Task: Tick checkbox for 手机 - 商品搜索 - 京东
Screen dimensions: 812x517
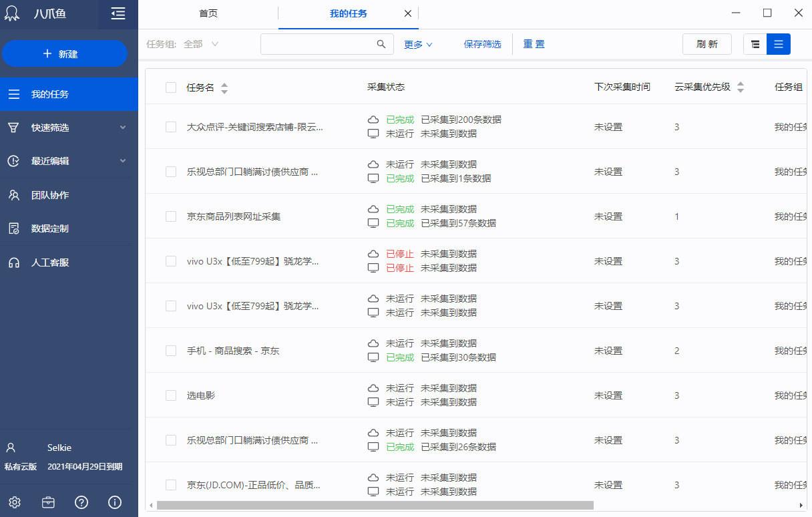Action: [x=171, y=351]
